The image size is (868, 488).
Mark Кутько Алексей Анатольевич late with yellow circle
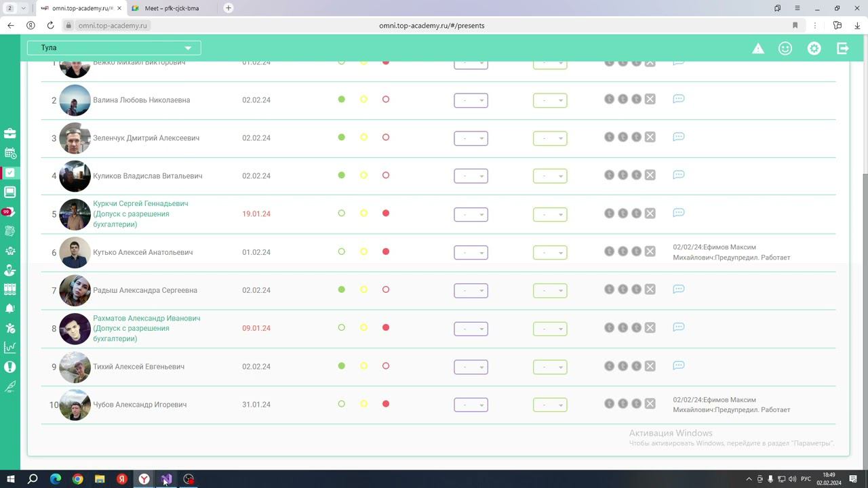pyautogui.click(x=363, y=252)
